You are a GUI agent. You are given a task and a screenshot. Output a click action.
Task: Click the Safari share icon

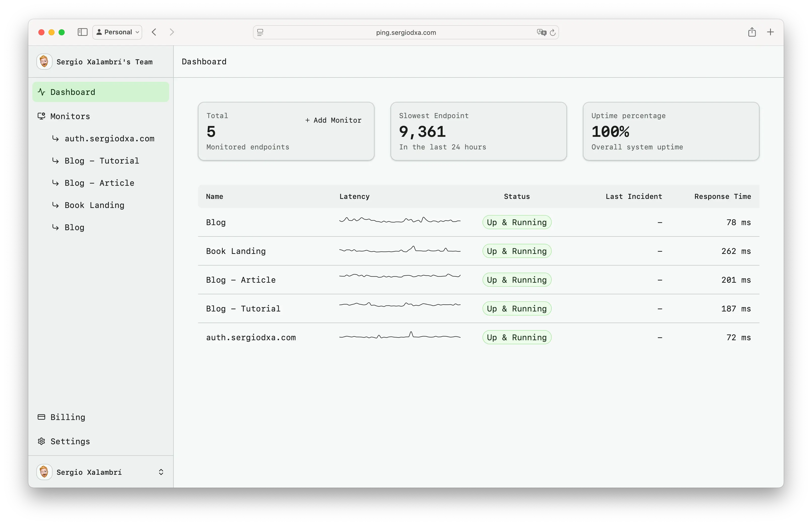pyautogui.click(x=752, y=32)
